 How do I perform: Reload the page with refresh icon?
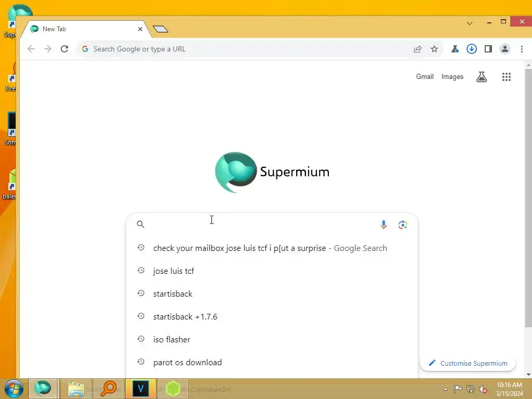(64, 49)
